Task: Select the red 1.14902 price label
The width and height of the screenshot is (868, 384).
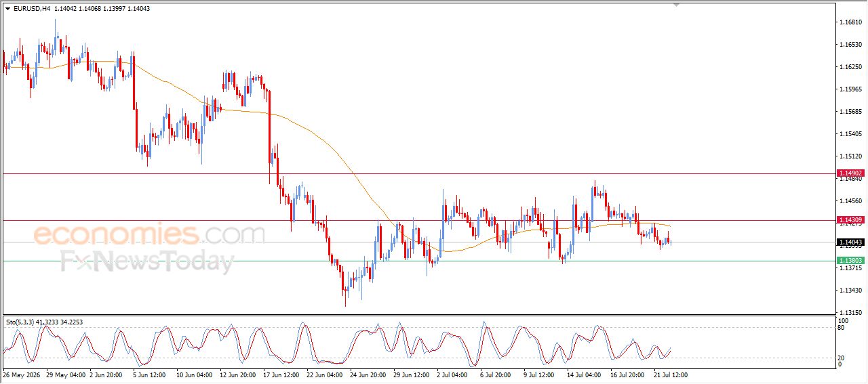Action: (x=850, y=173)
